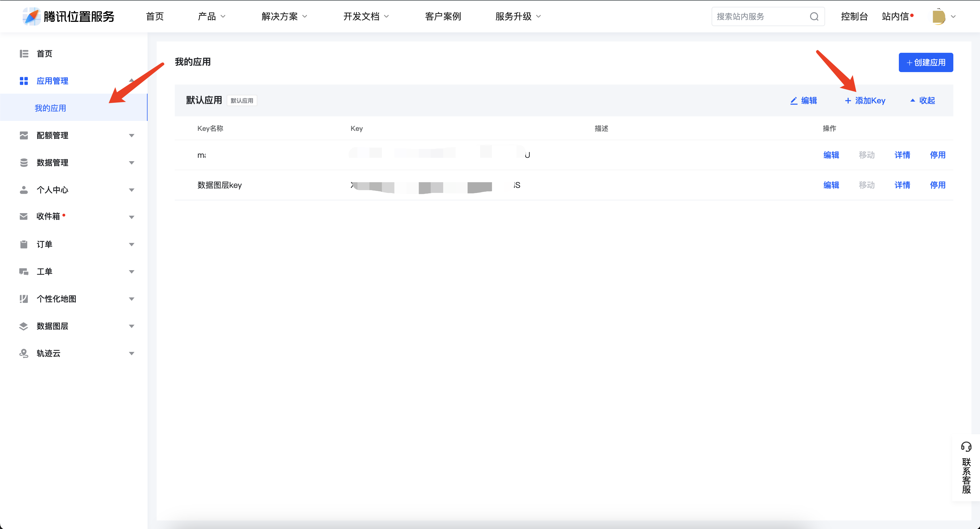This screenshot has height=529, width=980.
Task: Click the 个性化地图 sidebar icon
Action: click(x=24, y=299)
